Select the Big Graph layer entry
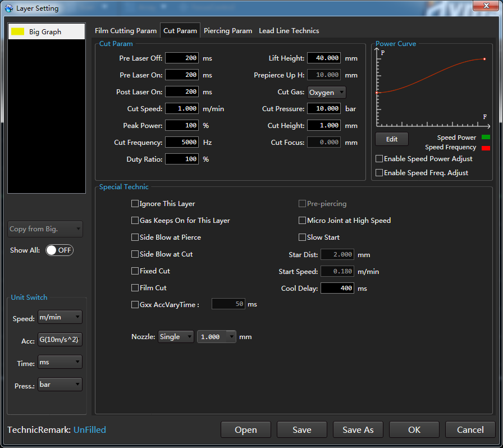This screenshot has height=448, width=503. [47, 31]
